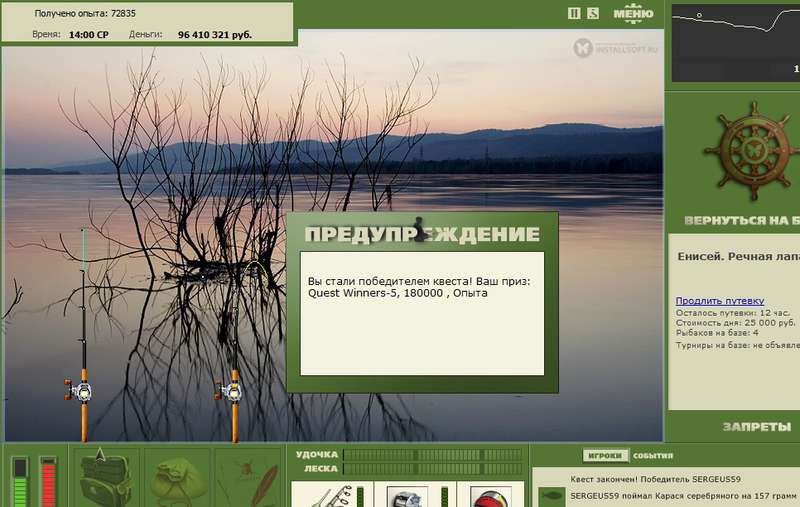800x507 pixels.
Task: Pause the game with the pause icon
Action: click(x=574, y=14)
